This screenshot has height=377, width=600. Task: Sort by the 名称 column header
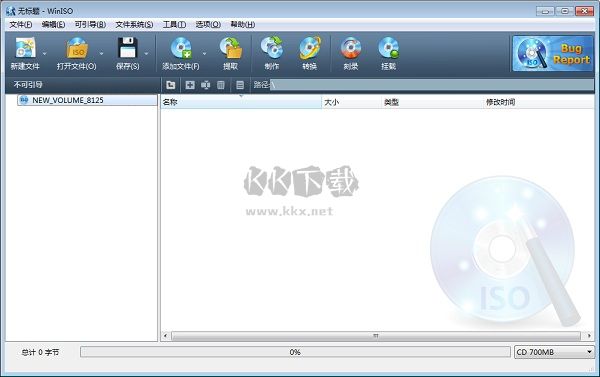click(241, 102)
